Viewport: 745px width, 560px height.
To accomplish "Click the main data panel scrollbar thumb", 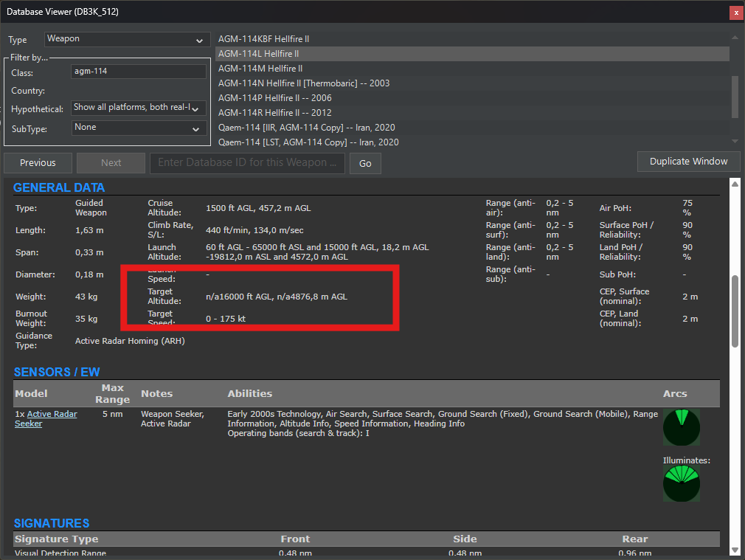I will [x=734, y=311].
